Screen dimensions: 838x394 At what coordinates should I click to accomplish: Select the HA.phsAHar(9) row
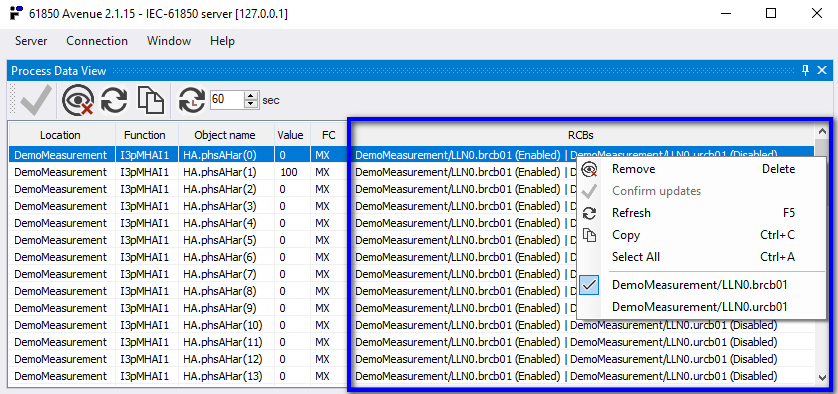tap(411, 308)
